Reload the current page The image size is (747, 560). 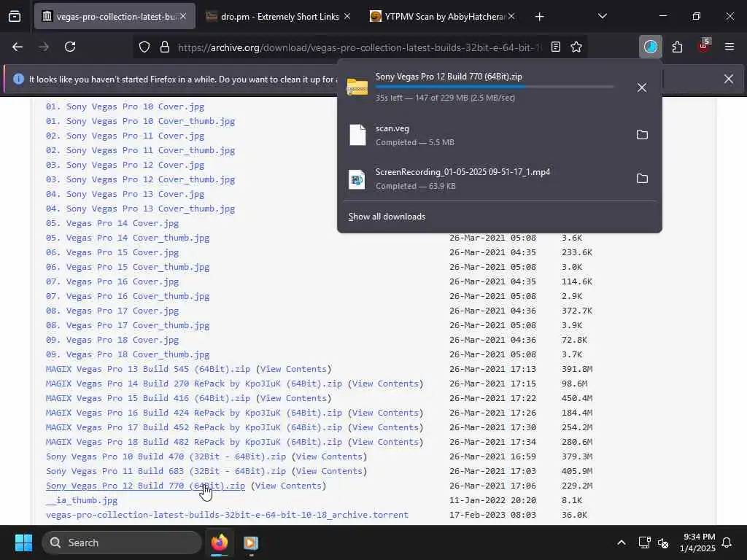click(x=70, y=47)
